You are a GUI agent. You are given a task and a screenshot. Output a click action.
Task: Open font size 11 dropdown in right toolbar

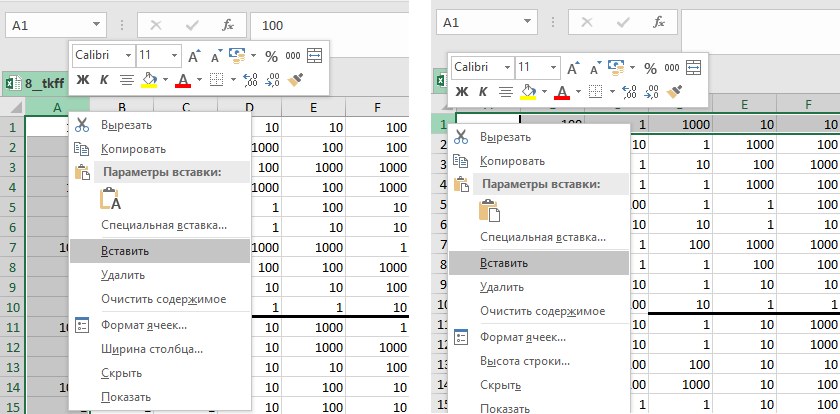(x=552, y=68)
